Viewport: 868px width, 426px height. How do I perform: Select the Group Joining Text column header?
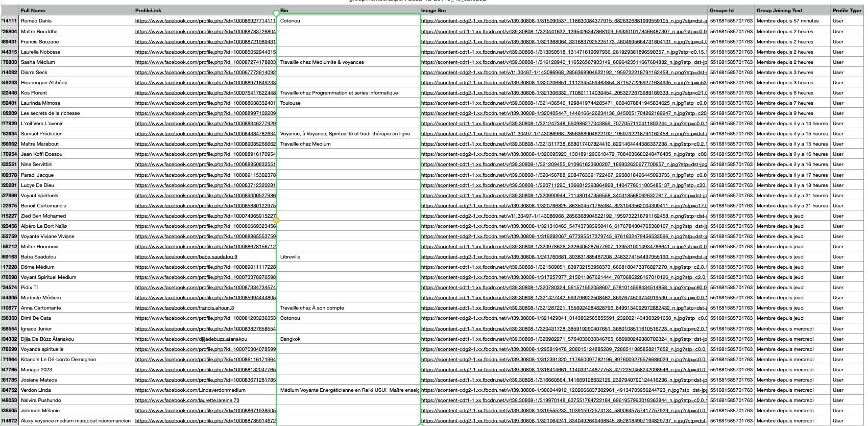coord(792,10)
